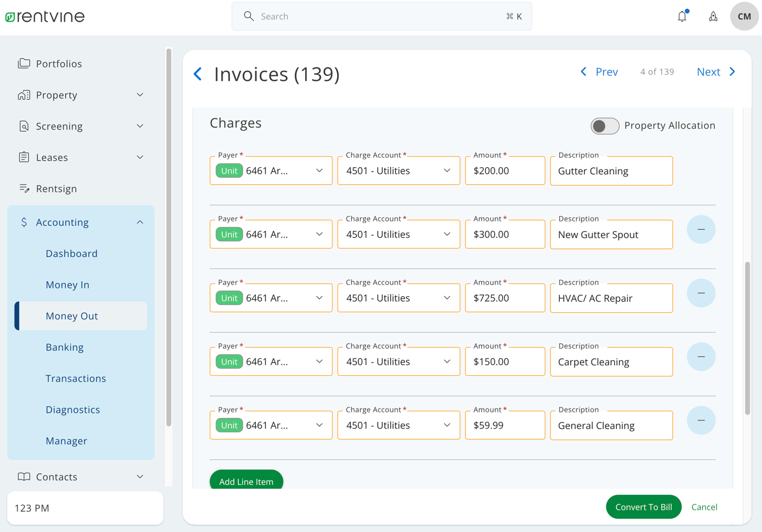Select the Property building icon

24,95
